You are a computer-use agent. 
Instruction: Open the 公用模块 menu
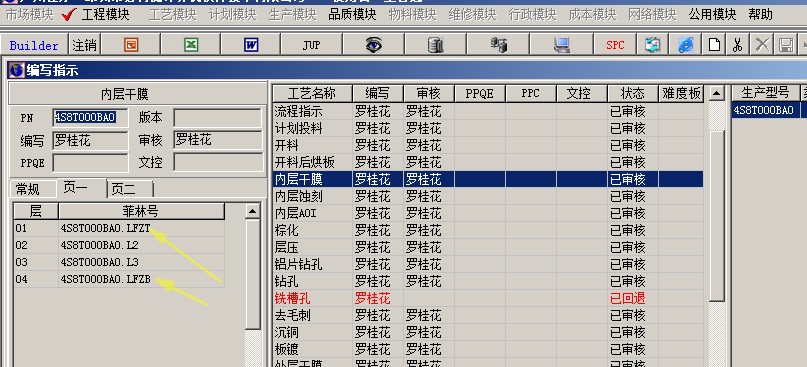712,15
